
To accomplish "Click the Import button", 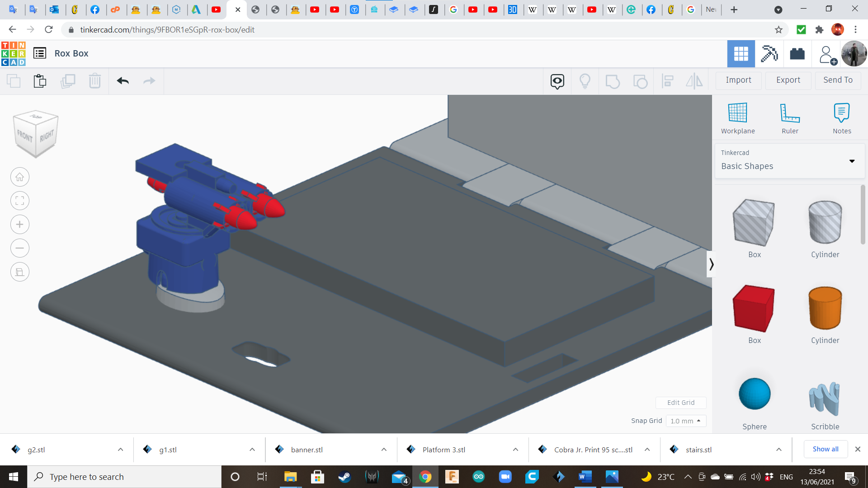I will [738, 80].
